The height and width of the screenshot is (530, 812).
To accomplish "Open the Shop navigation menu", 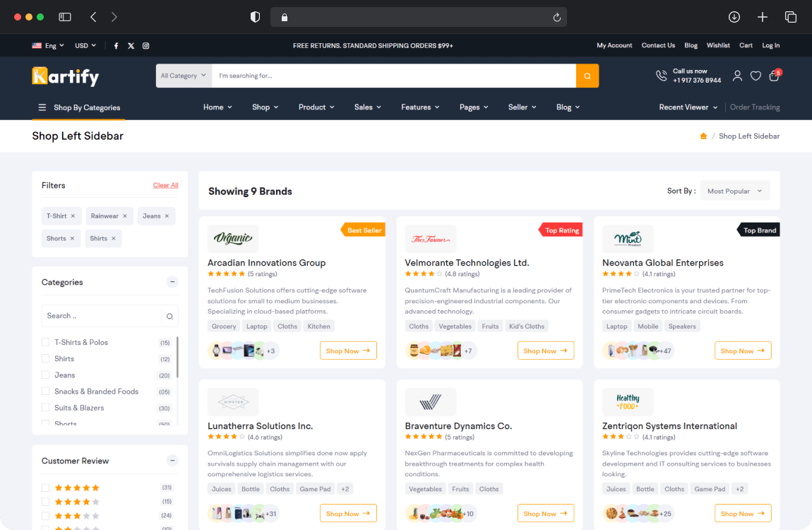I will point(265,107).
